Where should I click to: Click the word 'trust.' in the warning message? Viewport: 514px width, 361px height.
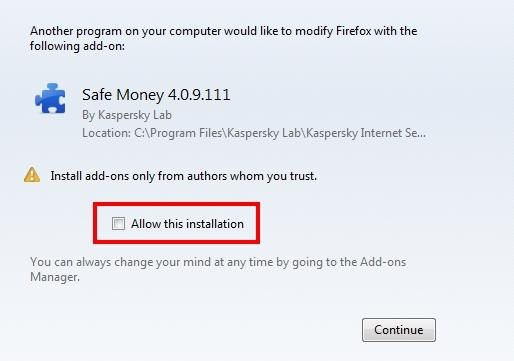click(x=303, y=176)
